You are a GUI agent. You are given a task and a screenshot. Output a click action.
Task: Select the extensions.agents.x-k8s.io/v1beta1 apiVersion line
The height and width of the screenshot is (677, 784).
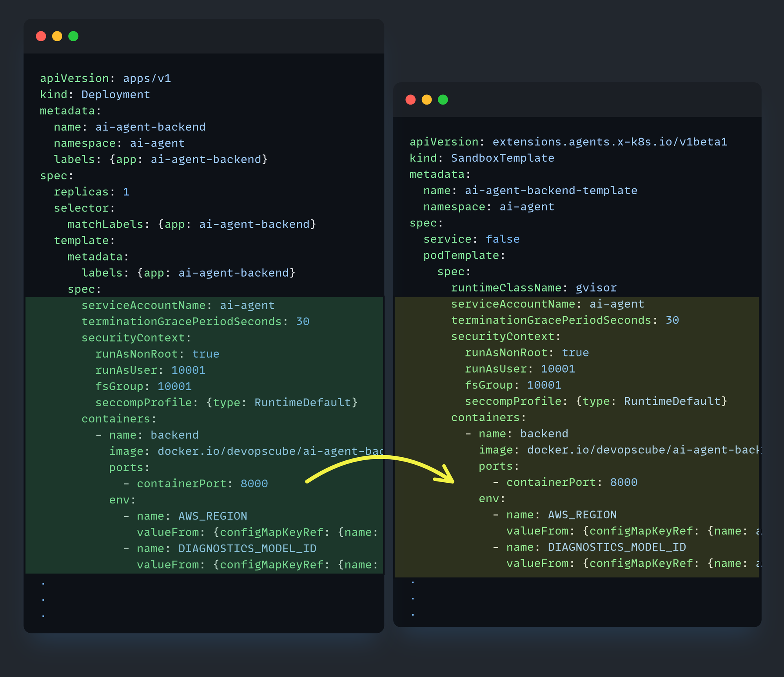pyautogui.click(x=568, y=142)
